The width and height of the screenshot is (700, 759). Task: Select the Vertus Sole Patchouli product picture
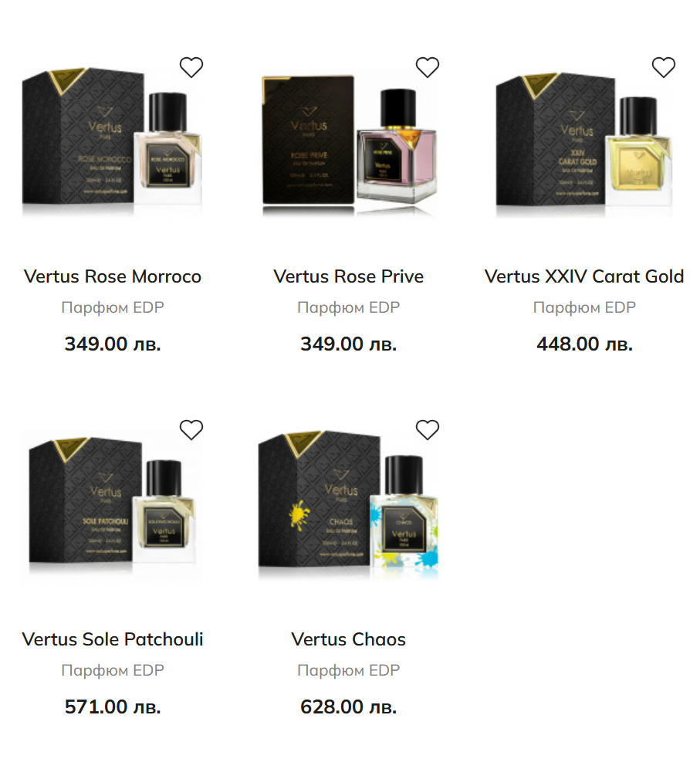tap(112, 507)
